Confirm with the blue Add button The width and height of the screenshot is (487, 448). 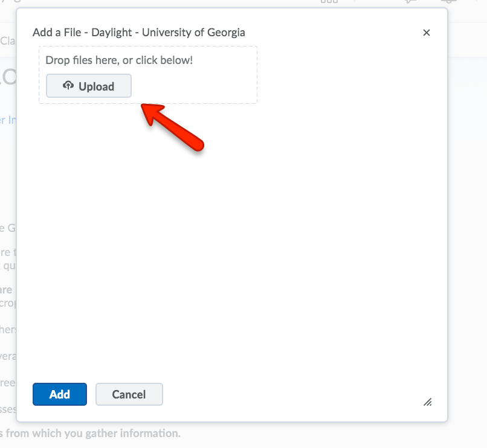tap(60, 394)
